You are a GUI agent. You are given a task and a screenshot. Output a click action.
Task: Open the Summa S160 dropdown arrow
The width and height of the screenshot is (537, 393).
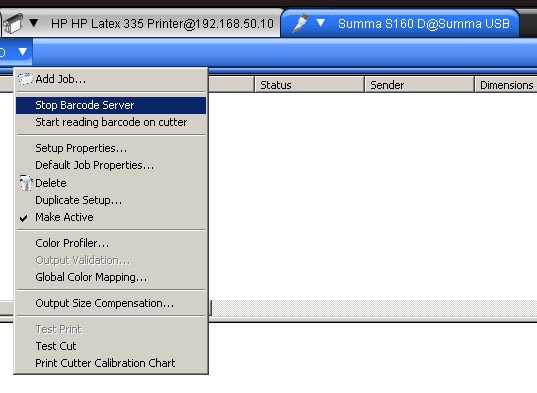point(321,23)
